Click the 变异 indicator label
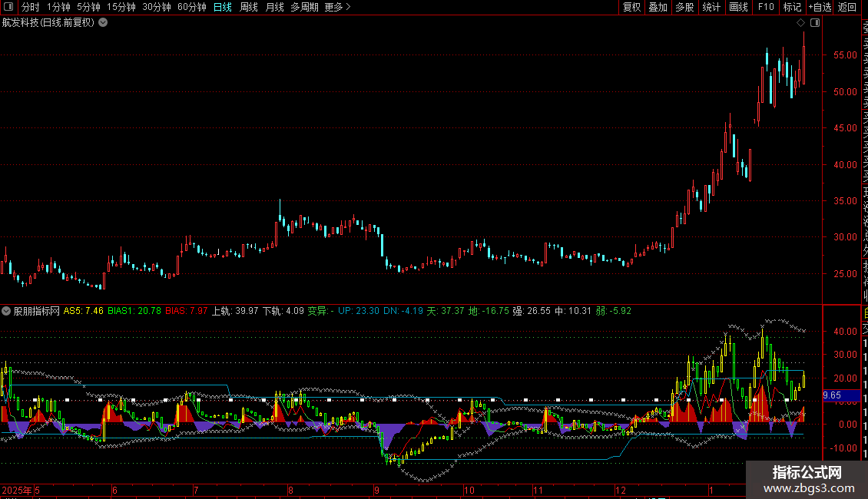Screen dimensions: 868x499 coord(317,311)
